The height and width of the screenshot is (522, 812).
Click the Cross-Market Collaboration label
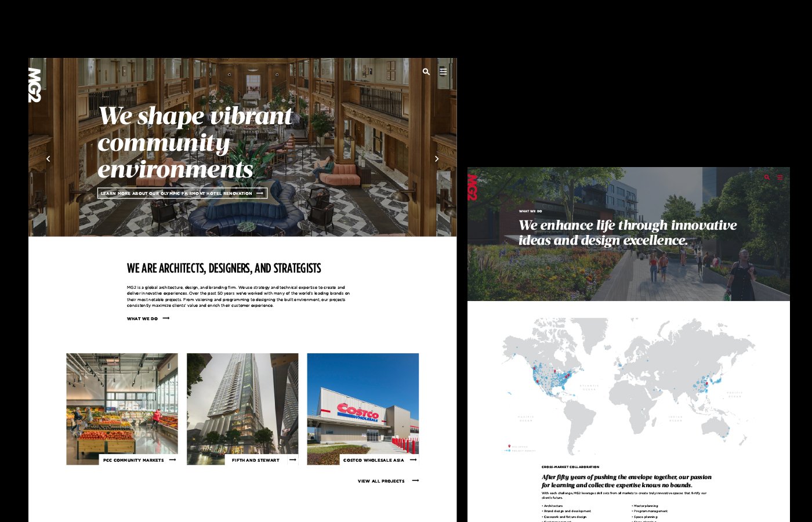tap(570, 467)
